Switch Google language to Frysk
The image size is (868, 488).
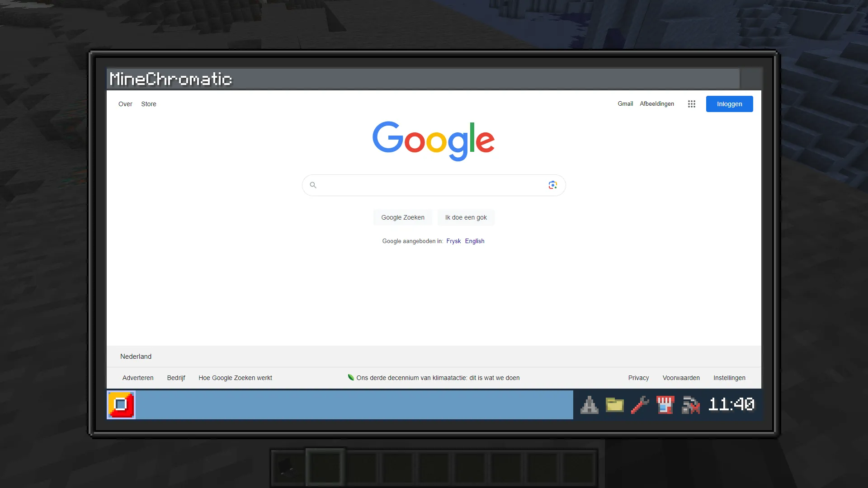453,241
